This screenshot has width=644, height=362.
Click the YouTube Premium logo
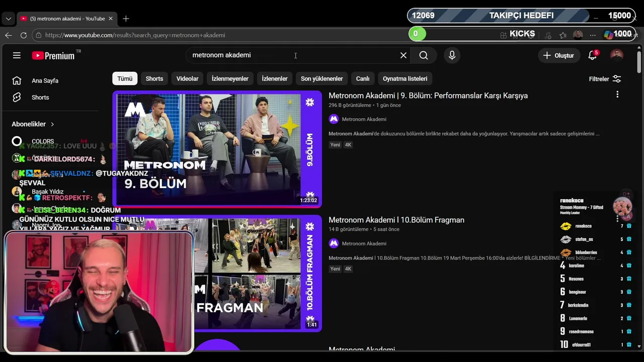(x=53, y=55)
